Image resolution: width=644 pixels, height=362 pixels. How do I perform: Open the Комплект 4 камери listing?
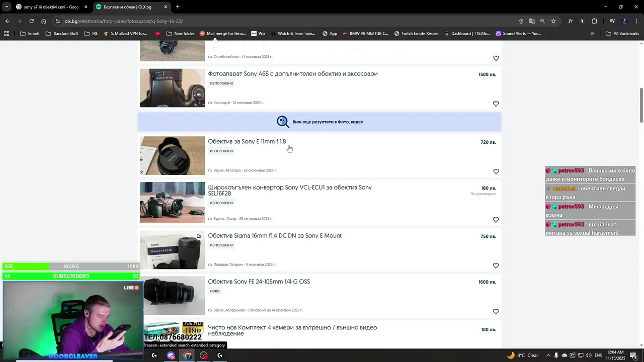(x=292, y=330)
